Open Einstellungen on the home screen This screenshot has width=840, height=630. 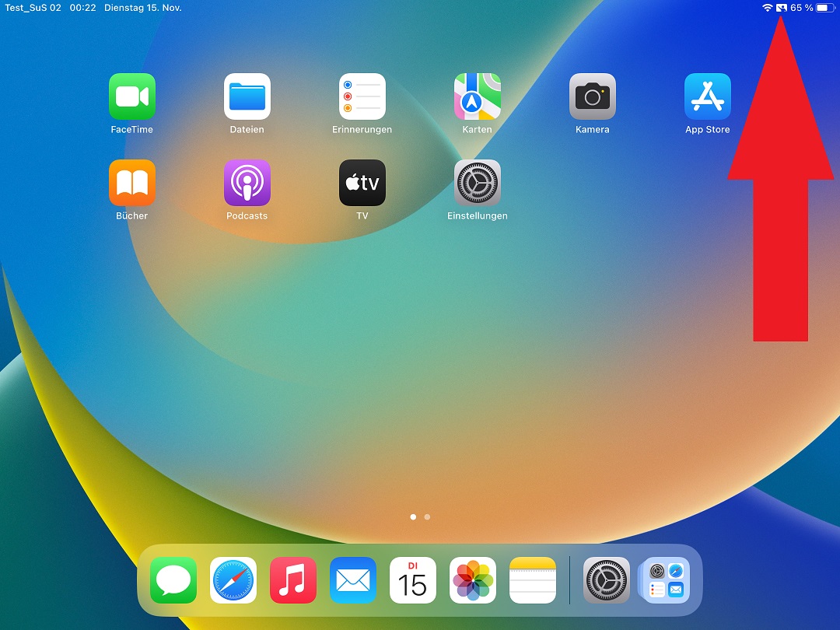(x=478, y=183)
